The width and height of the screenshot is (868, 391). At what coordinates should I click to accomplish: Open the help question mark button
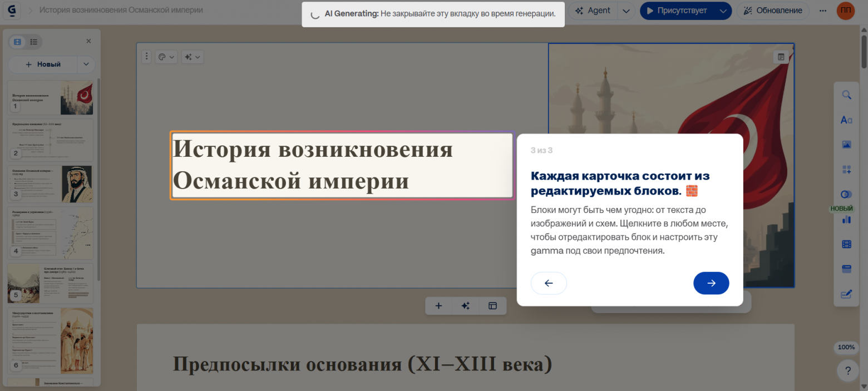point(847,370)
